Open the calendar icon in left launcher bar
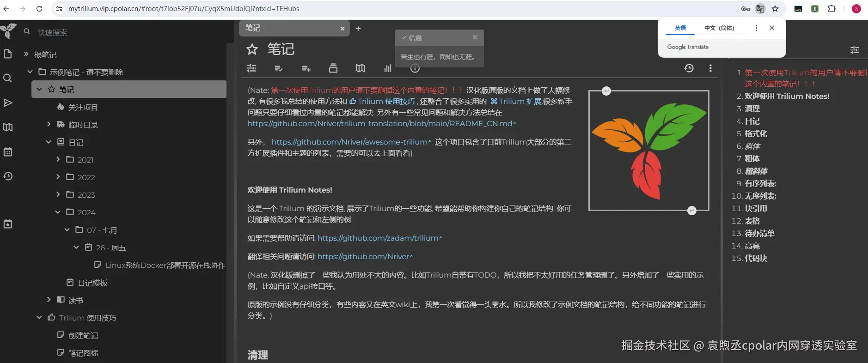This screenshot has width=868, height=363. click(x=8, y=151)
